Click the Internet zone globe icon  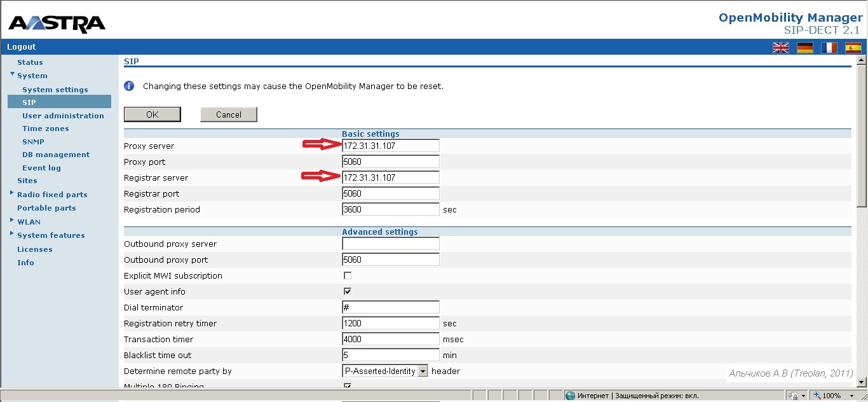pos(569,394)
